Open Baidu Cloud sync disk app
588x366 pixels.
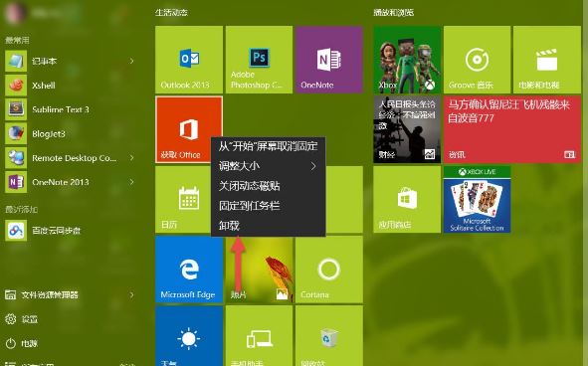[x=71, y=231]
